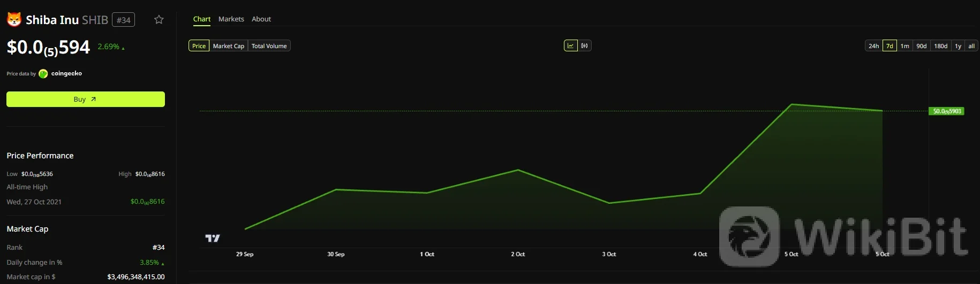Set chart range to 1m
This screenshot has height=284, width=980.
pyautogui.click(x=904, y=46)
